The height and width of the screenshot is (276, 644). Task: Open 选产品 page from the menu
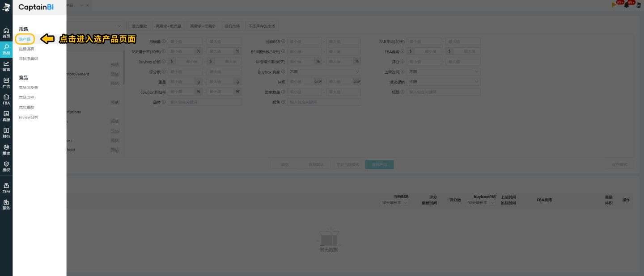25,39
